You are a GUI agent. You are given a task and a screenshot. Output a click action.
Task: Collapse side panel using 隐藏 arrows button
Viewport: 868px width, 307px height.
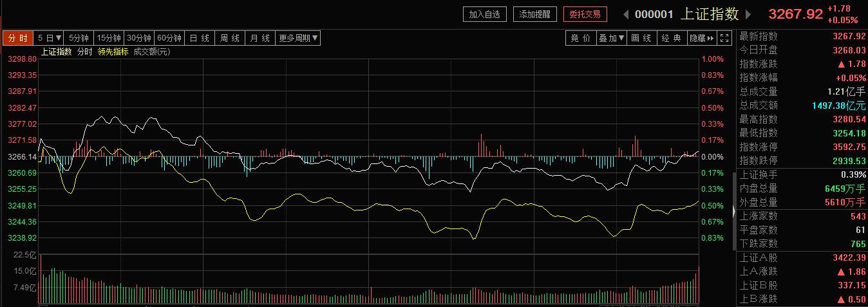[701, 38]
